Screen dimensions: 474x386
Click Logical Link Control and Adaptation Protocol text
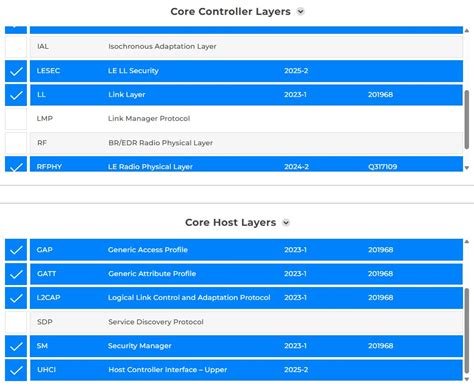(189, 298)
